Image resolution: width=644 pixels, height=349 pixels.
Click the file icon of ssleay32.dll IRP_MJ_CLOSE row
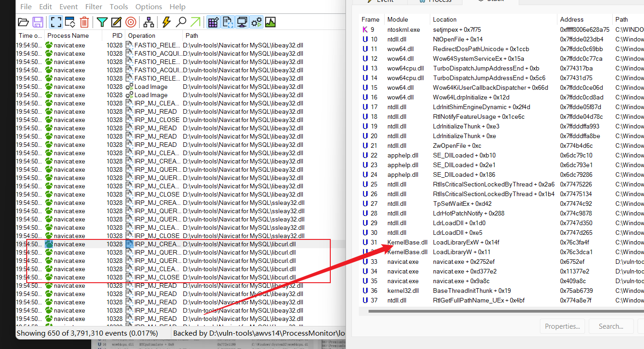pos(130,236)
